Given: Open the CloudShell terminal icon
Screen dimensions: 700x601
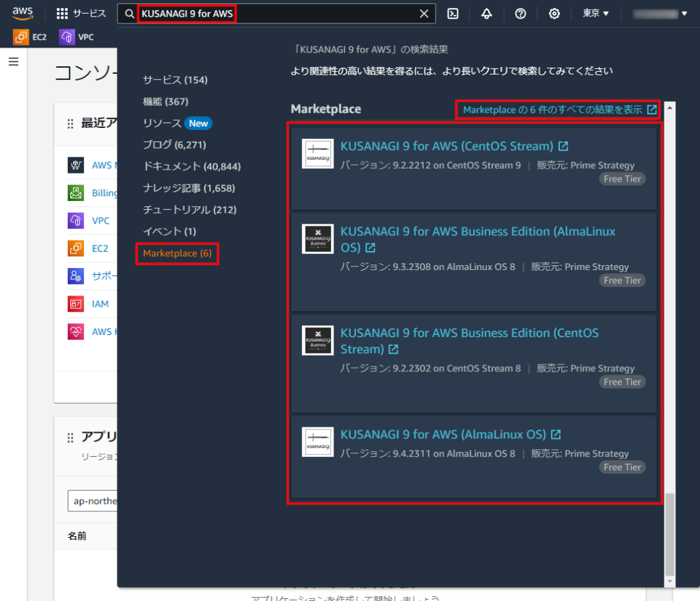Looking at the screenshot, I should tap(453, 14).
